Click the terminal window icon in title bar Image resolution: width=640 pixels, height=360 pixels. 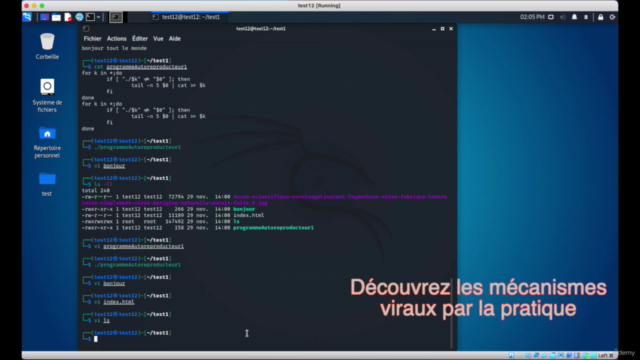[x=86, y=29]
